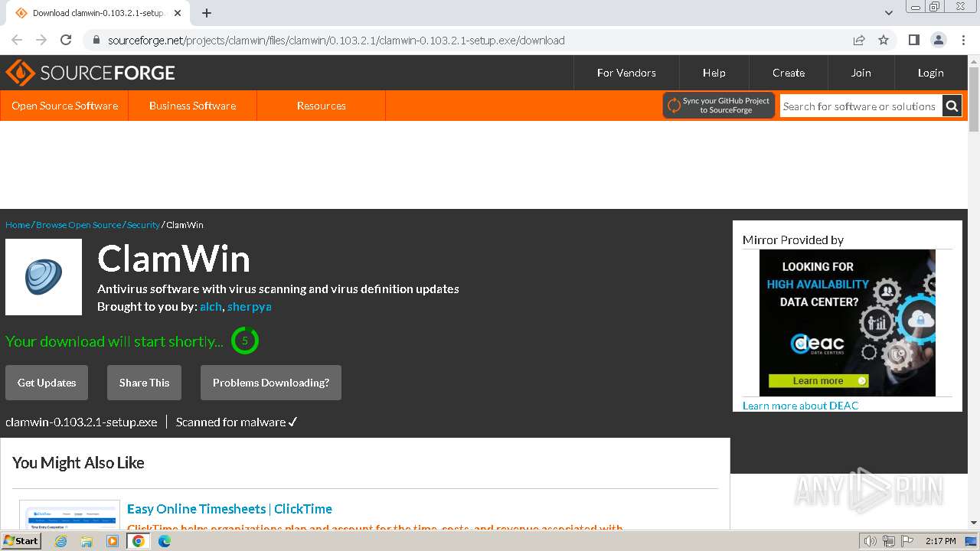
Task: Open Chrome three-dot menu
Action: [x=963, y=40]
